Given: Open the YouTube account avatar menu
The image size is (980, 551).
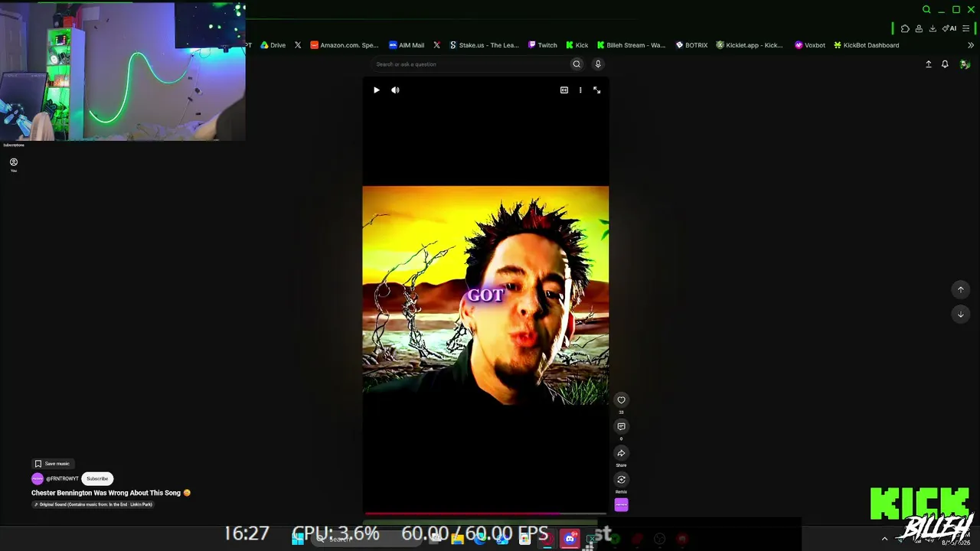Looking at the screenshot, I should pos(964,64).
